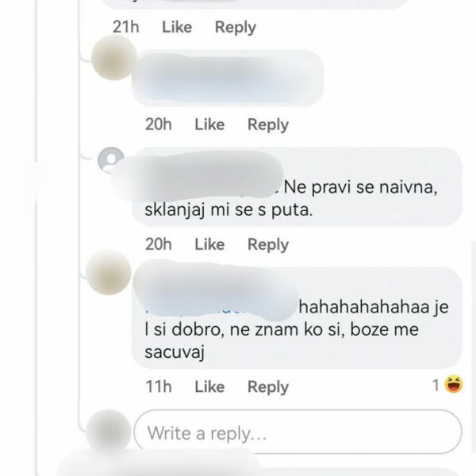Reply to the 21h comment

236,27
